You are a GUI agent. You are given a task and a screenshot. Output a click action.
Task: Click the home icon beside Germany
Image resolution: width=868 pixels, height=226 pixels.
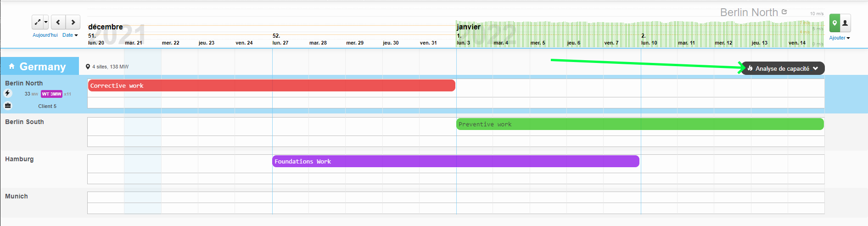pyautogui.click(x=12, y=67)
